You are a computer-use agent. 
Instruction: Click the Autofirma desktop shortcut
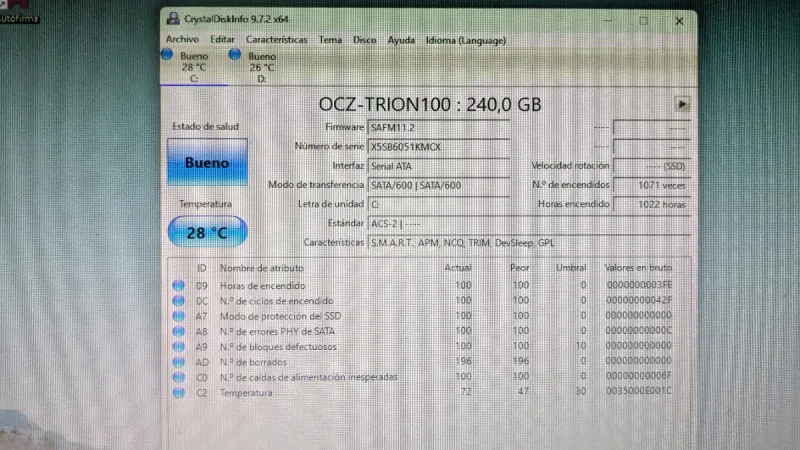point(18,12)
